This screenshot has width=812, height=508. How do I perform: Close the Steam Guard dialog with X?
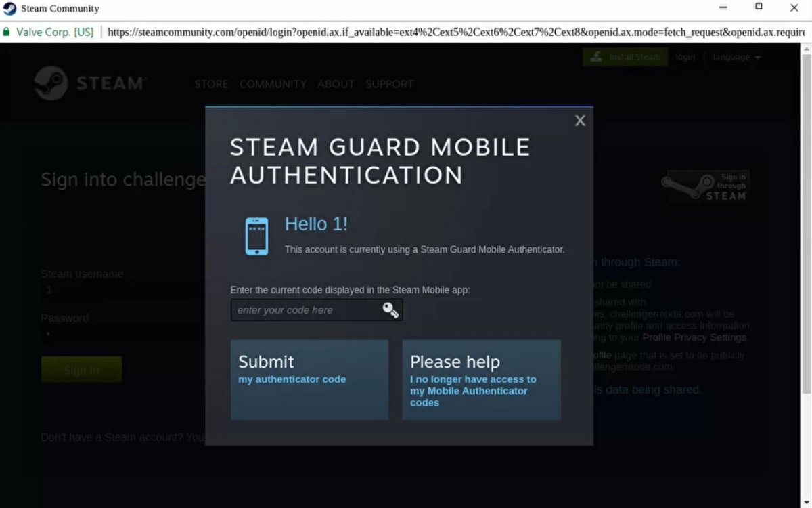(580, 121)
